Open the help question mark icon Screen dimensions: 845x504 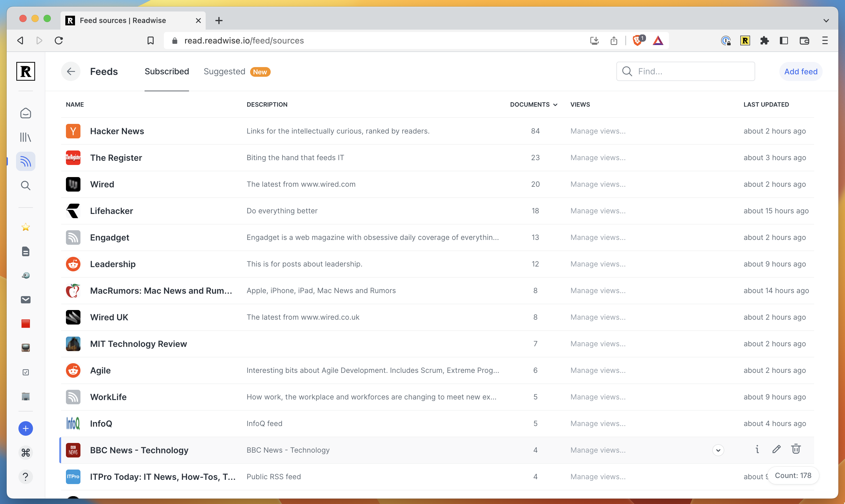25,477
